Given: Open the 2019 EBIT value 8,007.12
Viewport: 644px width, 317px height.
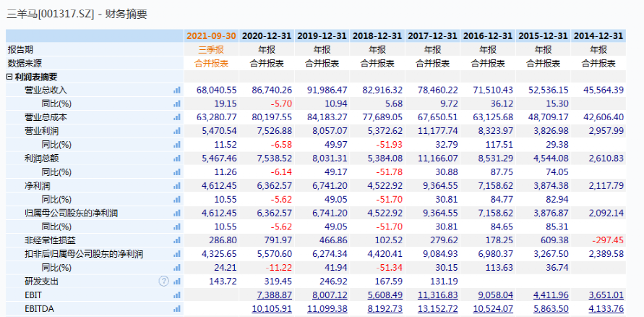Looking at the screenshot, I should pyautogui.click(x=329, y=295).
